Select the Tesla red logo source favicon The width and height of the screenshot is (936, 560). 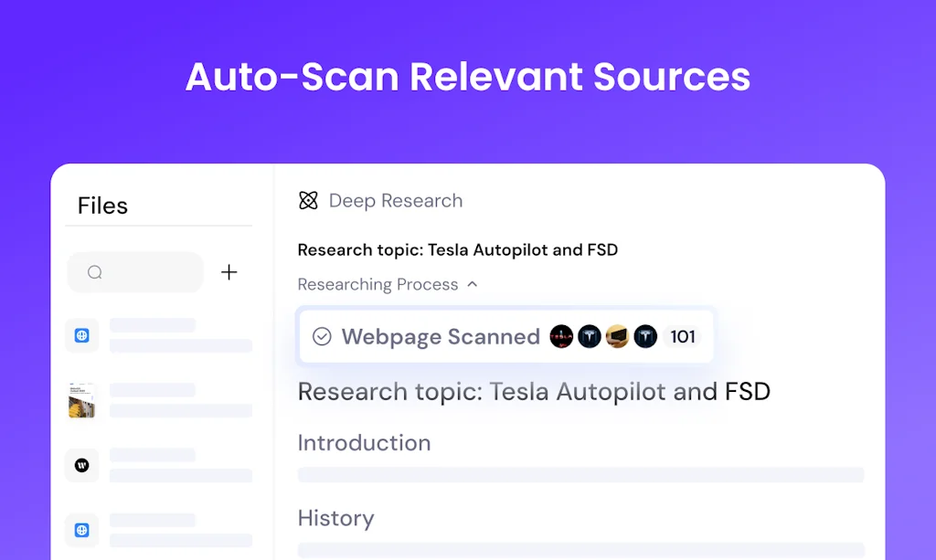pos(561,336)
